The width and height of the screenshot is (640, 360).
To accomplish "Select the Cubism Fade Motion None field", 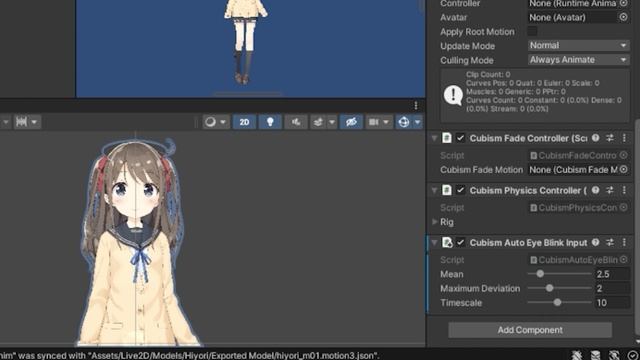I will 578,169.
